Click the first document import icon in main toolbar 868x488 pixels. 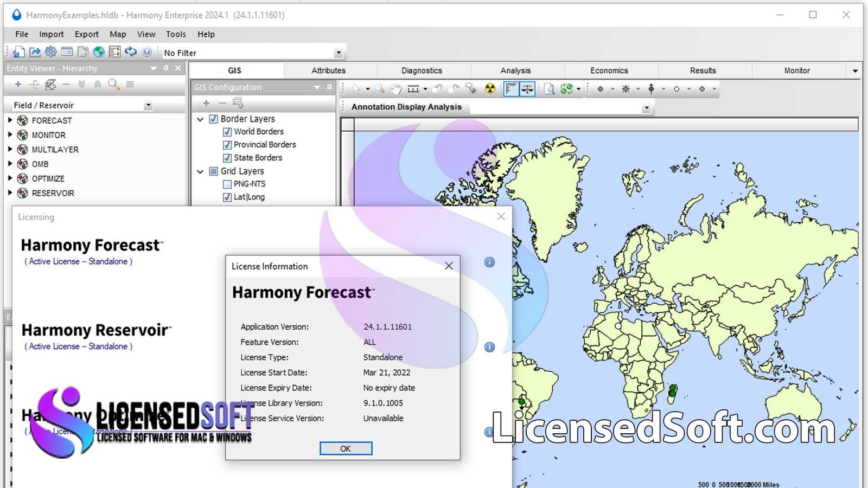18,52
